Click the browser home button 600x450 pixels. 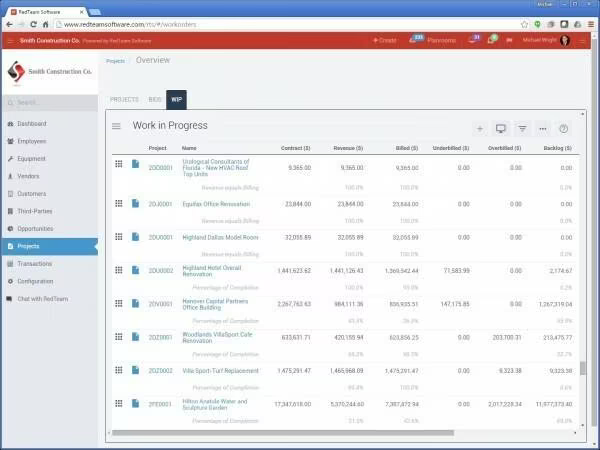[x=46, y=24]
